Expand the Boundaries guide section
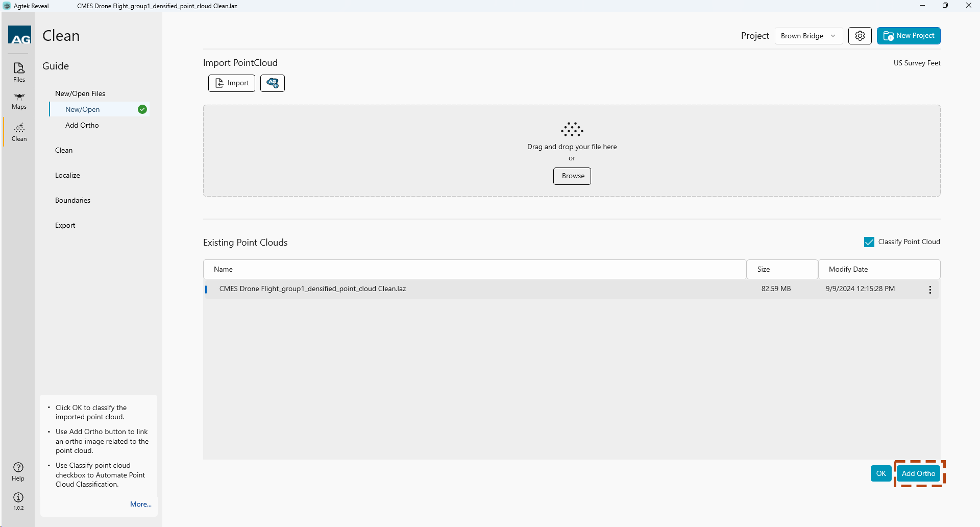The height and width of the screenshot is (527, 980). [x=72, y=200]
